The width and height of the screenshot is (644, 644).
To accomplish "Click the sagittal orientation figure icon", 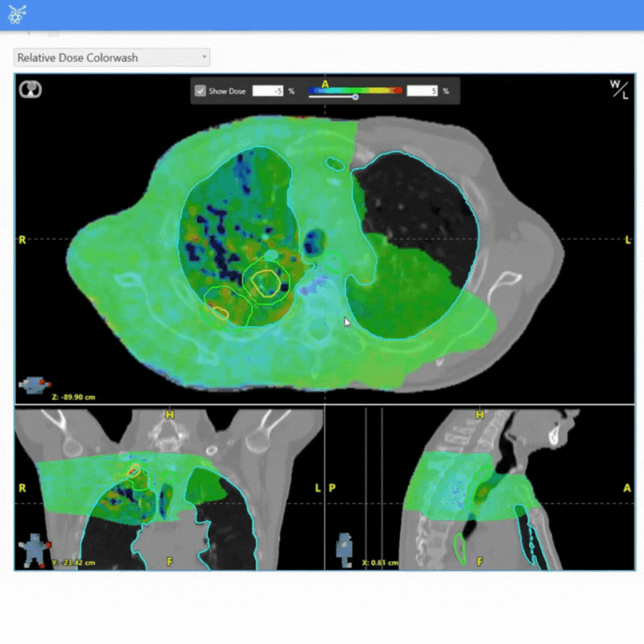I will point(345,546).
